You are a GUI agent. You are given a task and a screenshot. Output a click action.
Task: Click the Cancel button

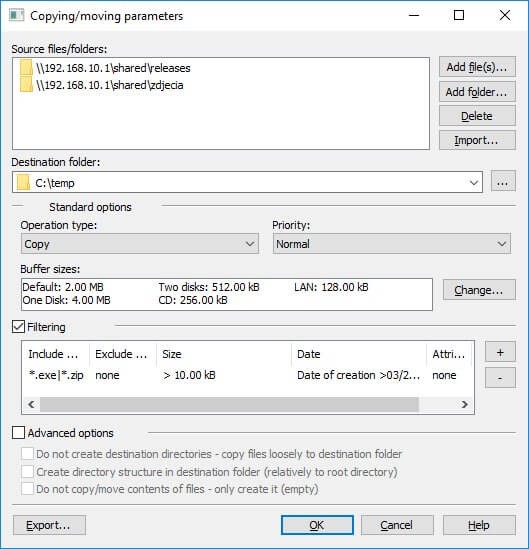(x=397, y=525)
